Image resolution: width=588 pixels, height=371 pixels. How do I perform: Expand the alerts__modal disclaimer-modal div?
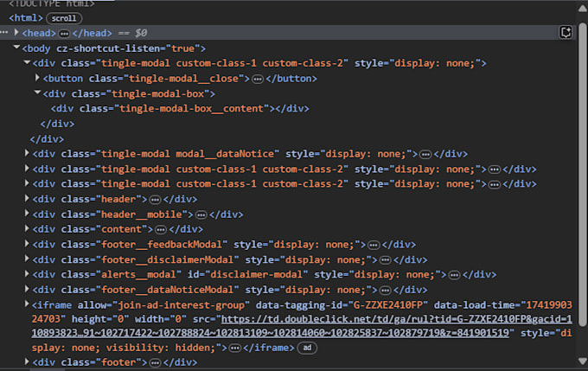pyautogui.click(x=27, y=274)
